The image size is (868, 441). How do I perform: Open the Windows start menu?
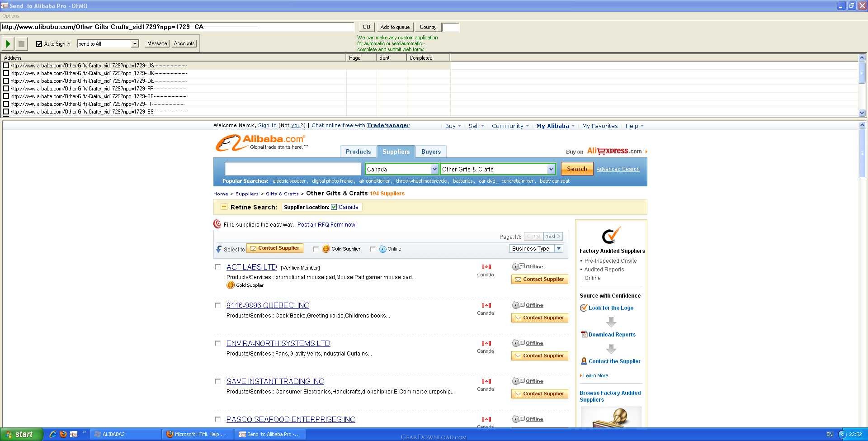tap(21, 434)
